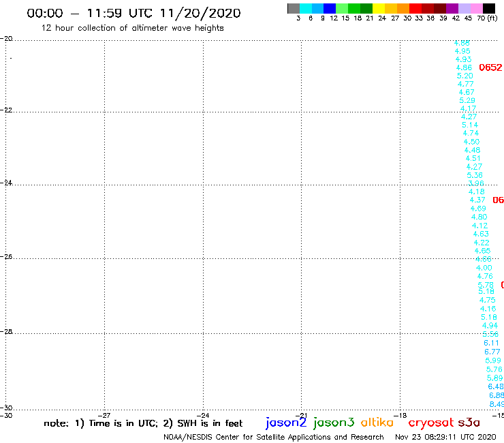Click the '12' legend scale label
Image resolution: width=504 pixels, height=443 pixels.
click(x=334, y=18)
